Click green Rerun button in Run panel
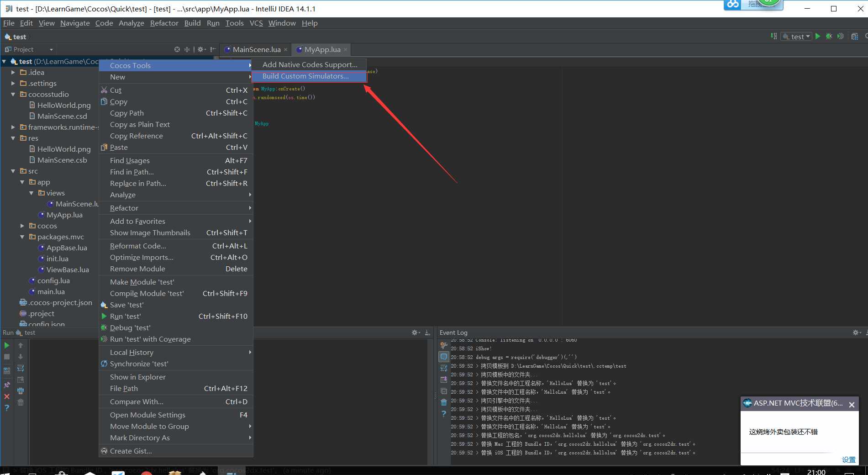868x475 pixels. pos(7,345)
